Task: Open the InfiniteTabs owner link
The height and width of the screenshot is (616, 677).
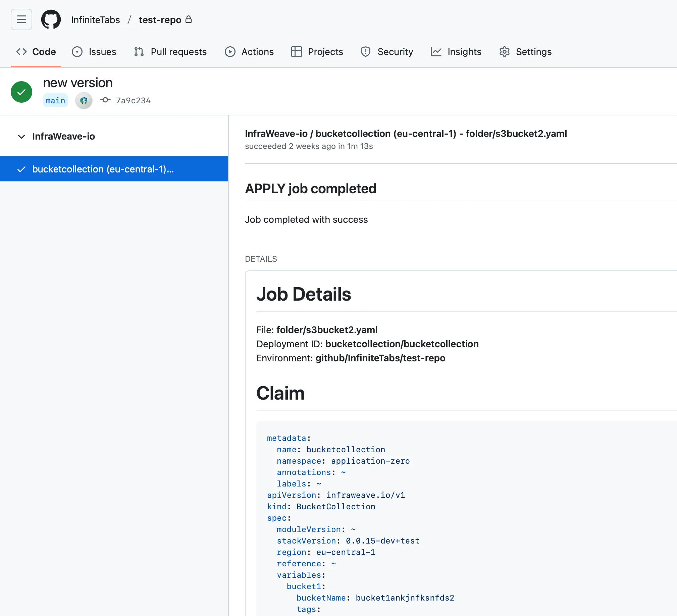Action: (95, 20)
